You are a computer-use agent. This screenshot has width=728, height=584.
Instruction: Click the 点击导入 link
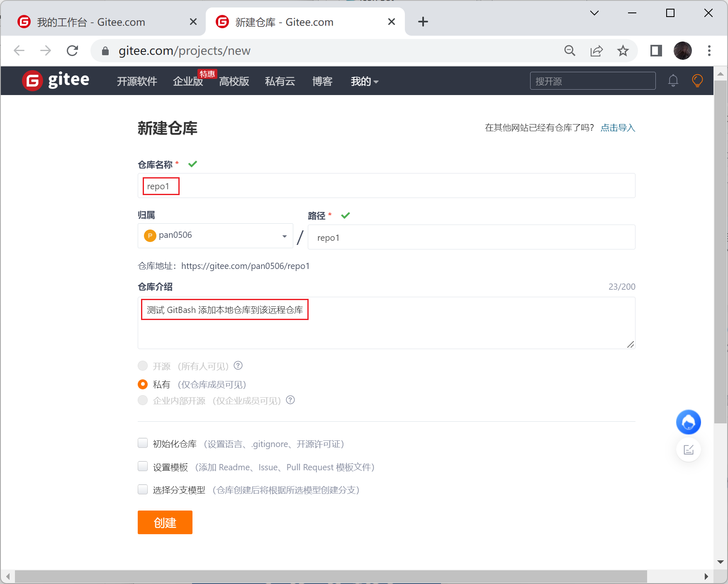(618, 128)
